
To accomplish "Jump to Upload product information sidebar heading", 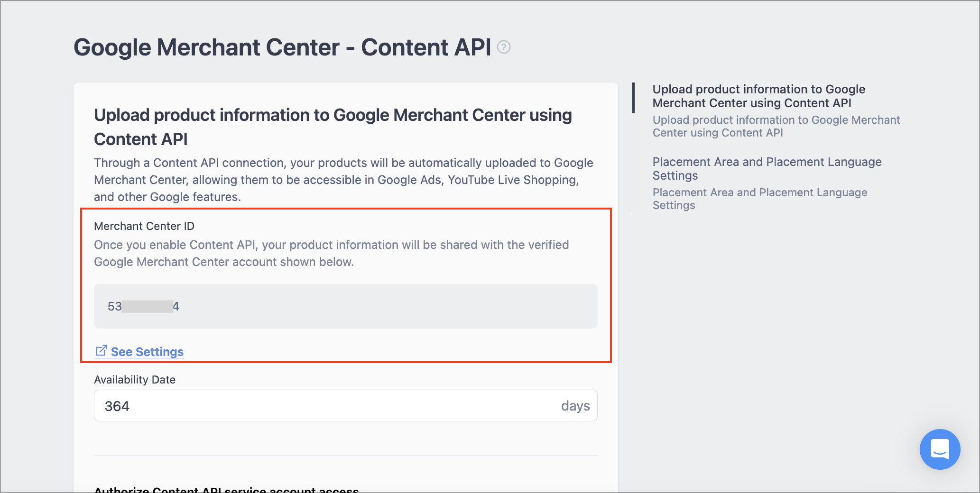I will tap(758, 96).
